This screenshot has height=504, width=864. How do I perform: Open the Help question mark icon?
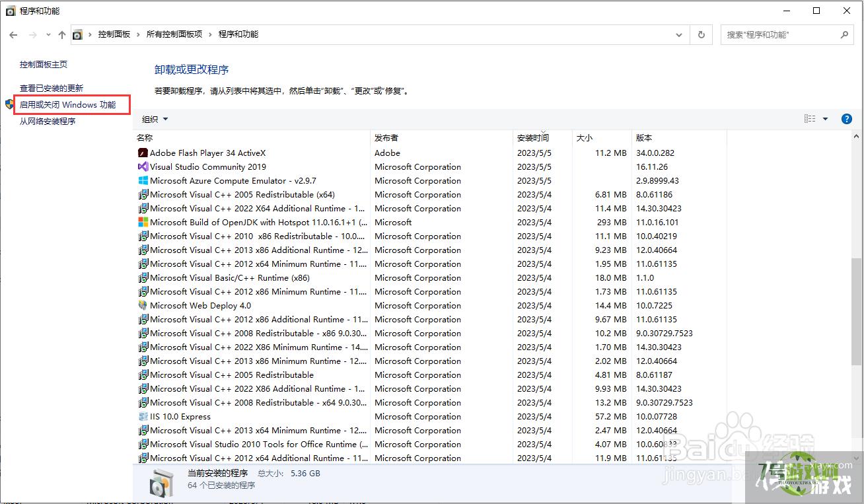tap(847, 119)
